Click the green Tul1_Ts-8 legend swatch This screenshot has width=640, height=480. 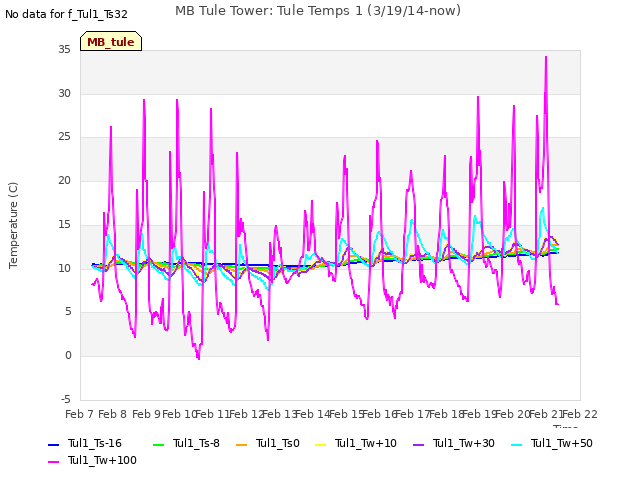coord(158,444)
